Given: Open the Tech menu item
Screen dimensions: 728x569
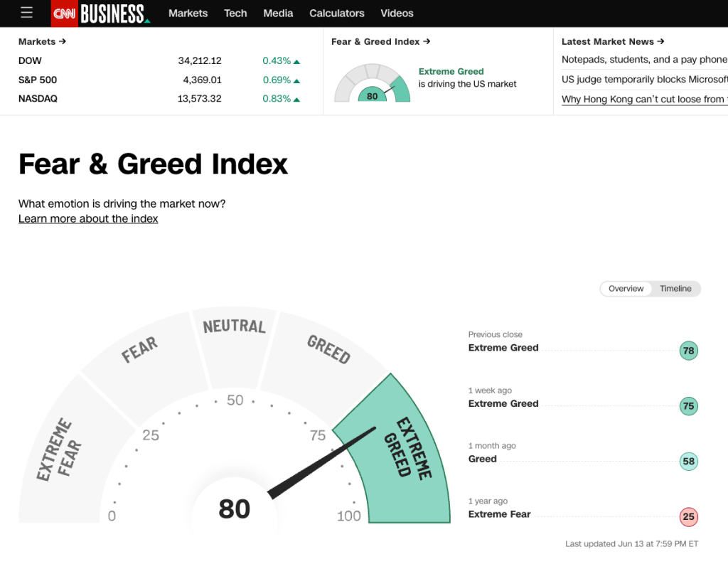Looking at the screenshot, I should (x=235, y=13).
